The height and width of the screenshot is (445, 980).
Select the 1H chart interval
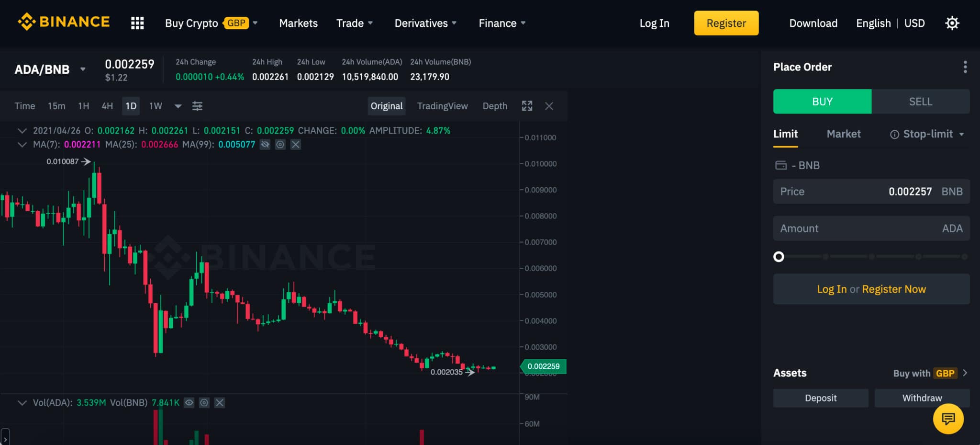[84, 106]
